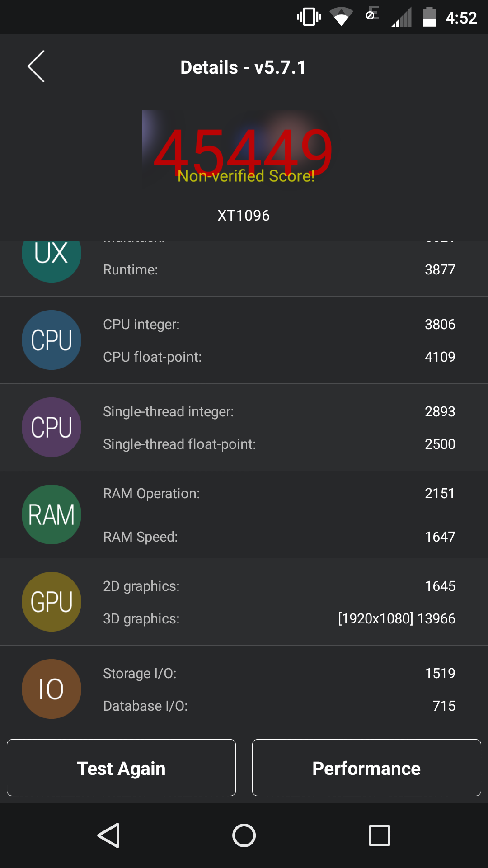Tap the blue CPU category icon

(52, 340)
